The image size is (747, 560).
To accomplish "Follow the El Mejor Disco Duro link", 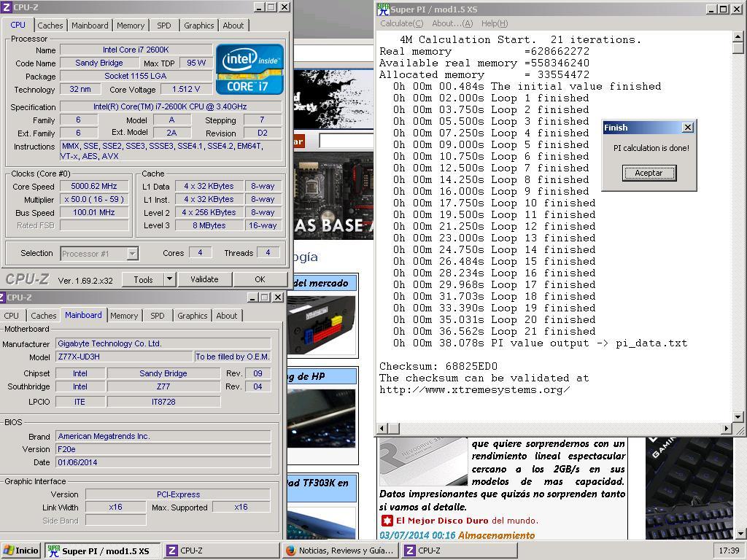I will point(441,521).
